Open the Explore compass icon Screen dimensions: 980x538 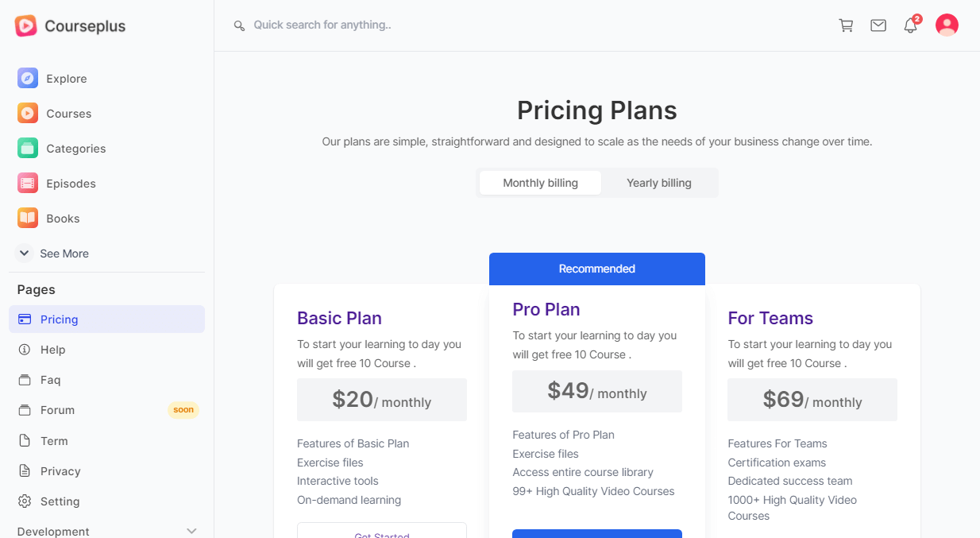pyautogui.click(x=28, y=79)
